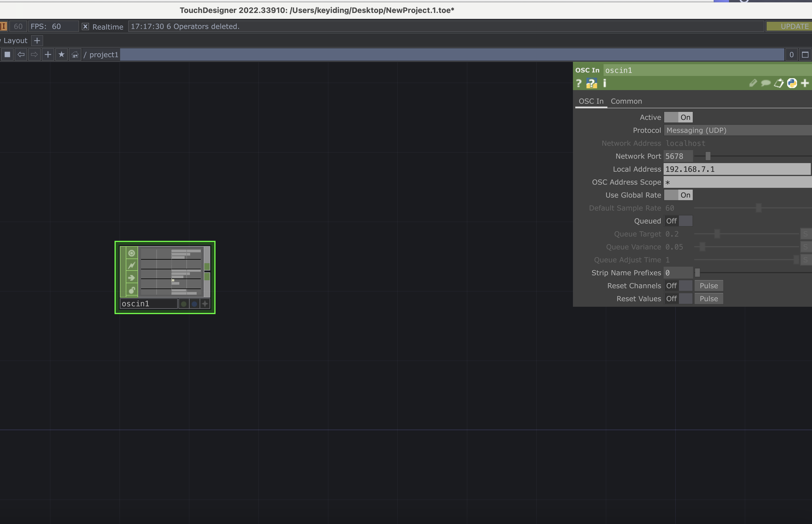The height and width of the screenshot is (524, 812).
Task: Click plus icon to expand parameter panel header
Action: tap(805, 83)
